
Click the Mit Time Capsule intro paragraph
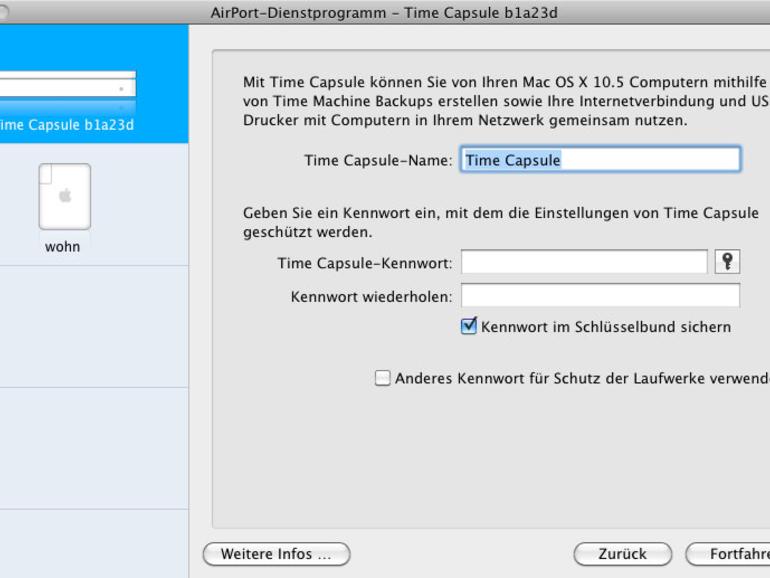(506, 101)
